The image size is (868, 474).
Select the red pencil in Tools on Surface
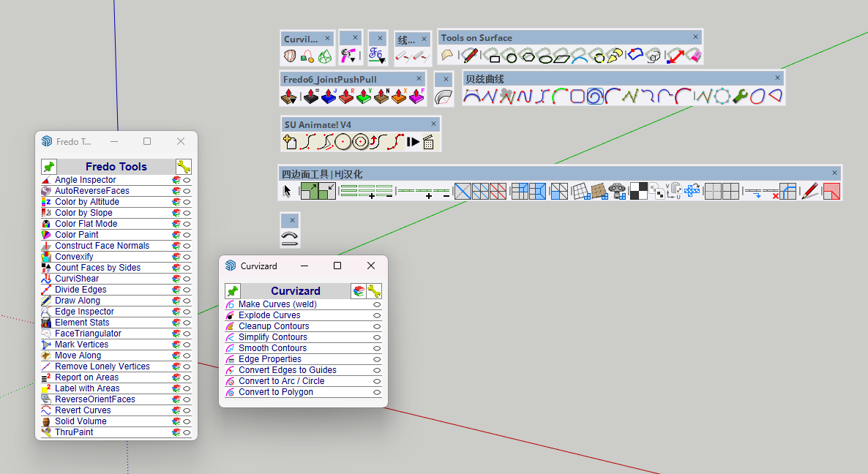coord(469,56)
